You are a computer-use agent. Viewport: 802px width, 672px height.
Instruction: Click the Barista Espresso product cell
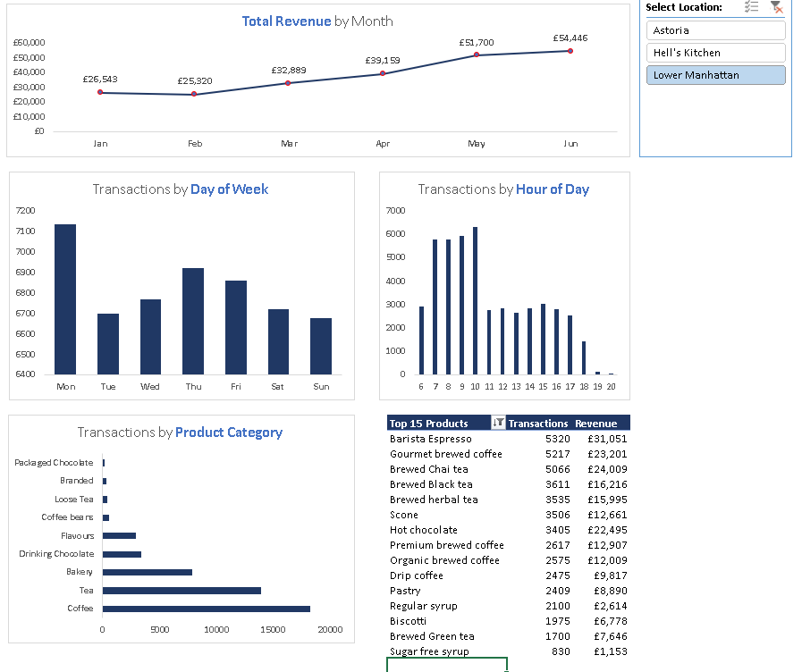431,439
